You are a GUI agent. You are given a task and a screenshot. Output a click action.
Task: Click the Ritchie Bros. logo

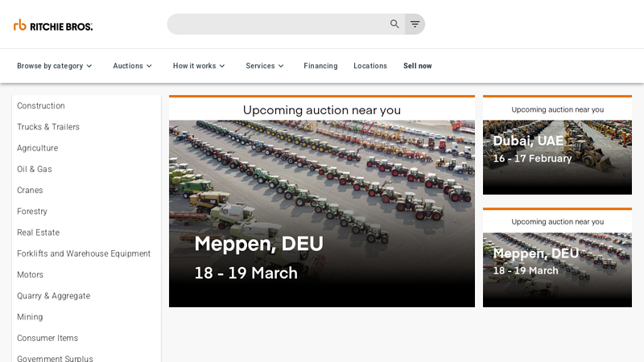pyautogui.click(x=53, y=25)
